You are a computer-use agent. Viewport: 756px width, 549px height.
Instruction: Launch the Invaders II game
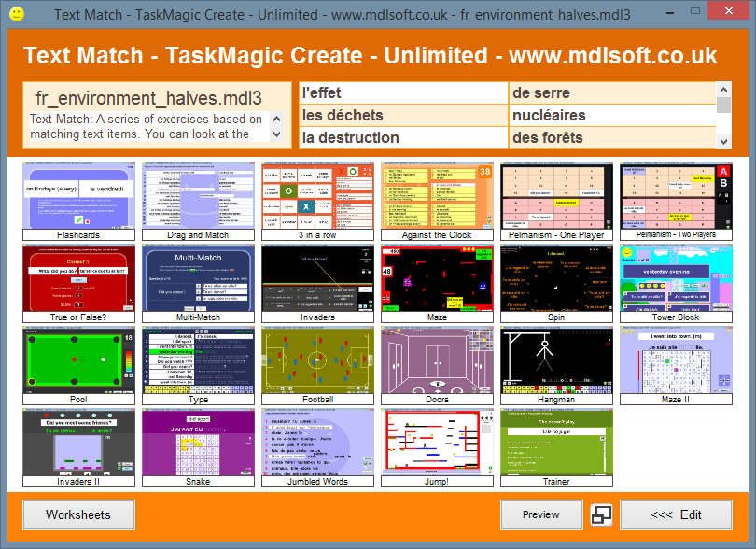click(x=78, y=447)
